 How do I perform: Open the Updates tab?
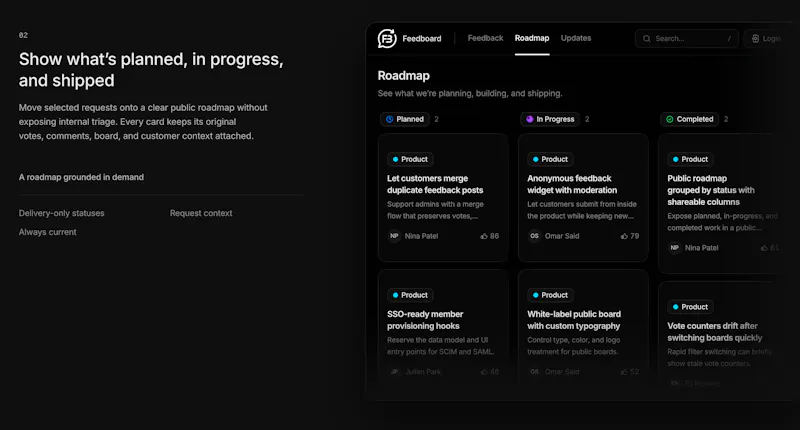[576, 38]
